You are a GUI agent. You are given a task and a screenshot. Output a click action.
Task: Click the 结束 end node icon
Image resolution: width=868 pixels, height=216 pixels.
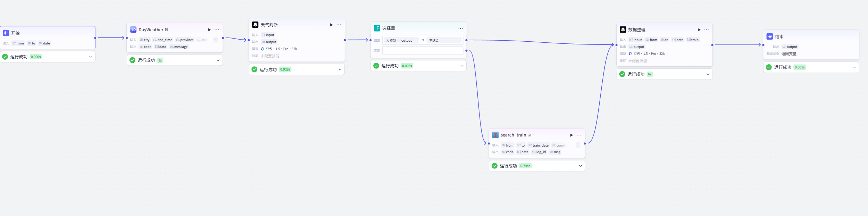tap(769, 36)
